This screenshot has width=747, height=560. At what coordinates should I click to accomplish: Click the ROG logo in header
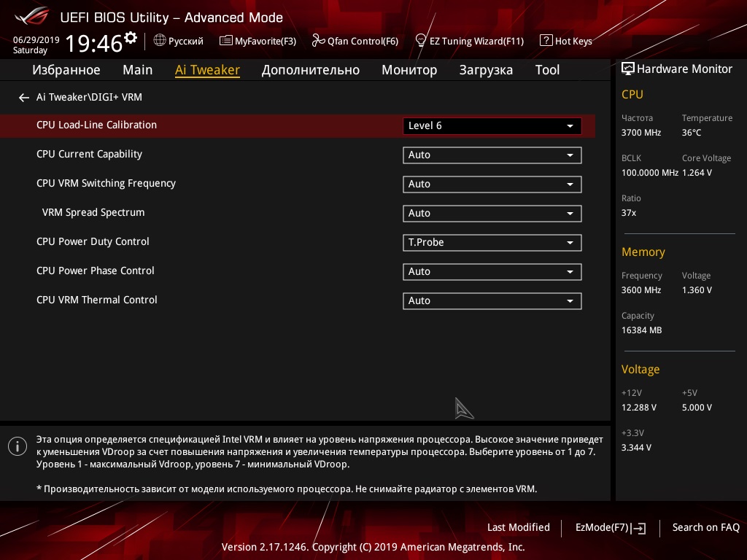32,16
